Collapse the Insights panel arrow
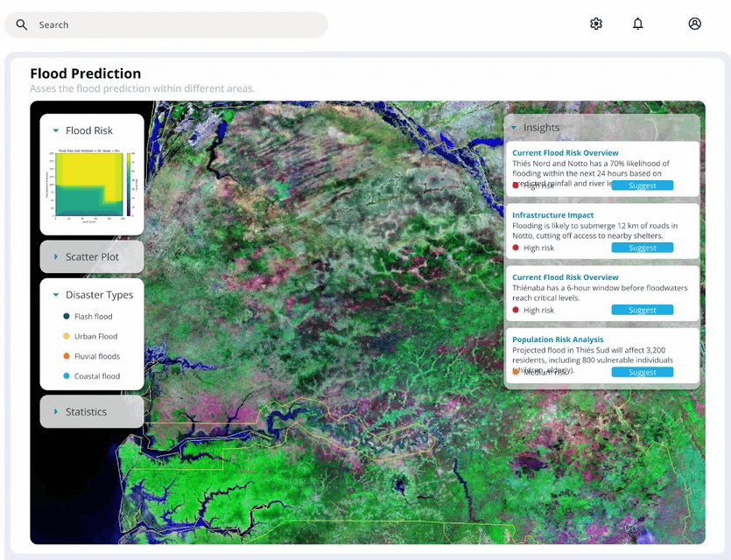The image size is (731, 560). tap(514, 127)
